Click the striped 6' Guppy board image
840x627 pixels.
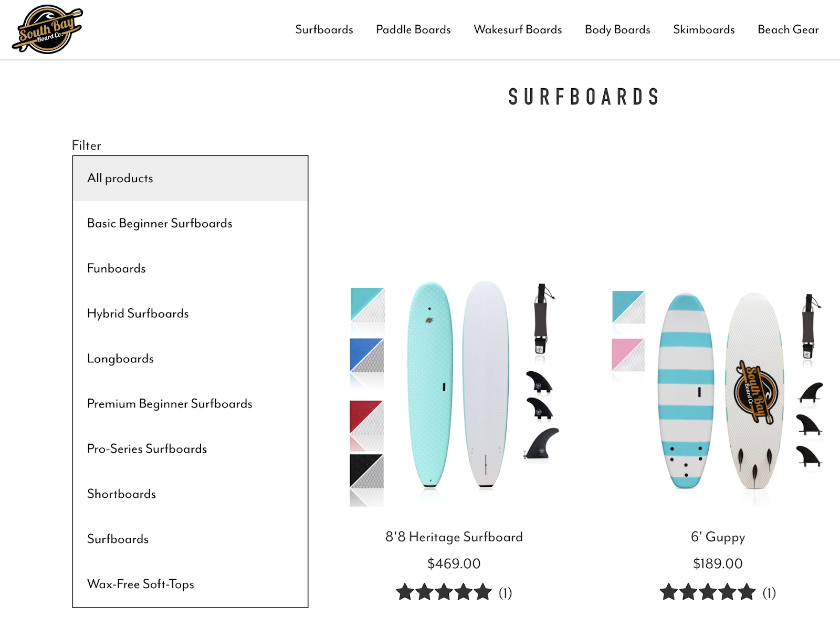click(x=686, y=391)
